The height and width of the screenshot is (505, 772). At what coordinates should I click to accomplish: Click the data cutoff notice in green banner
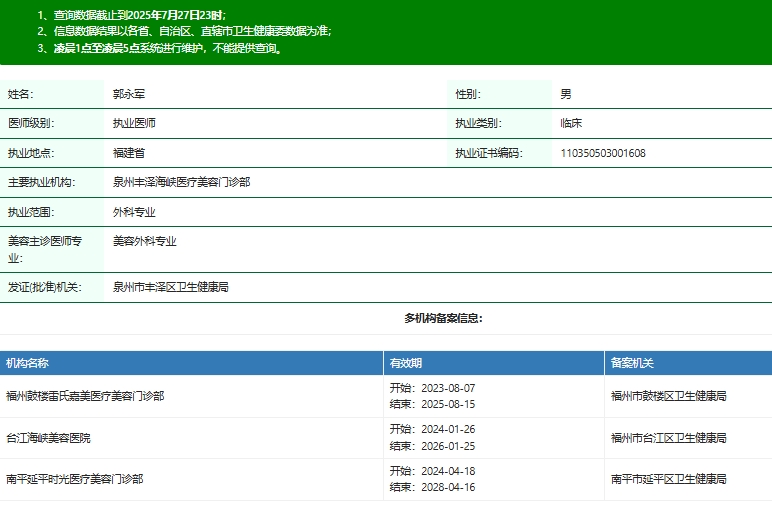pyautogui.click(x=132, y=16)
